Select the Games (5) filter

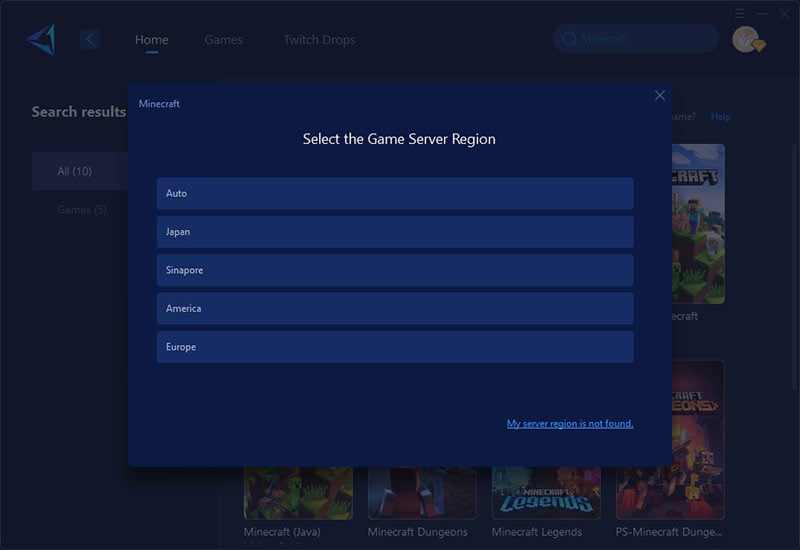(82, 210)
